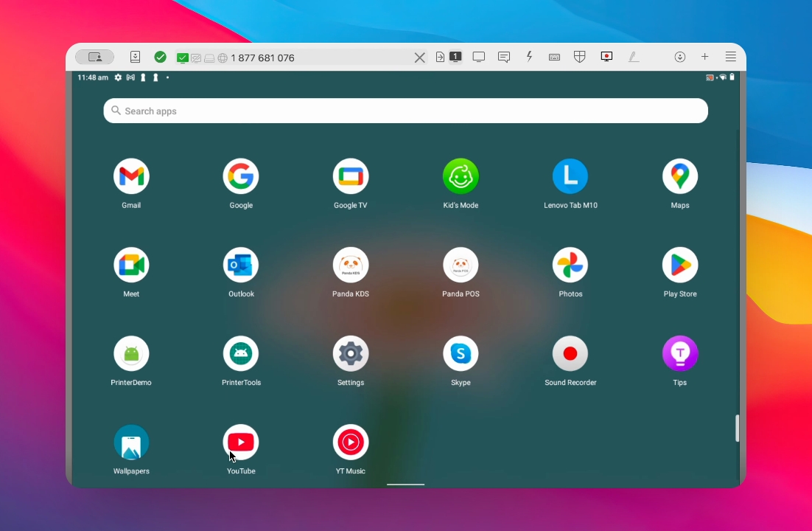Viewport: 812px width, 531px height.
Task: Open Google Meet
Action: [131, 265]
